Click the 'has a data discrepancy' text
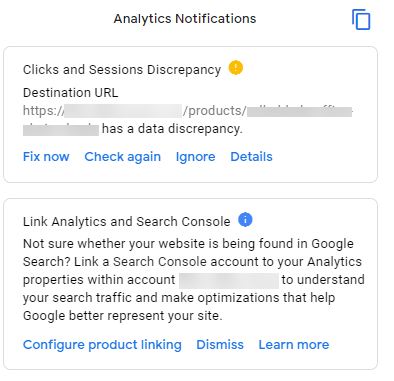Viewport: 394px width, 381px height. [x=172, y=128]
